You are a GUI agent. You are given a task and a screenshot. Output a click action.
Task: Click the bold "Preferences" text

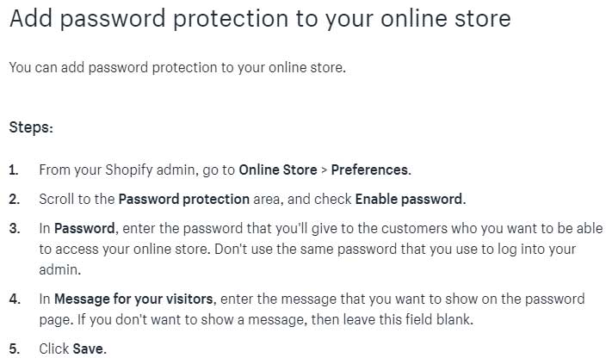370,170
